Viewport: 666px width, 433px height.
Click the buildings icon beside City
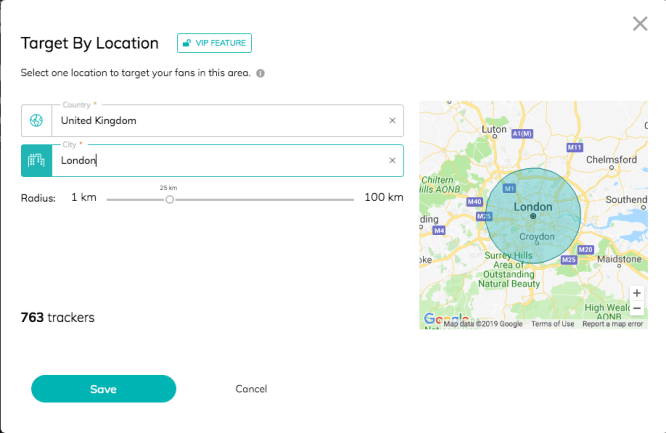(37, 160)
